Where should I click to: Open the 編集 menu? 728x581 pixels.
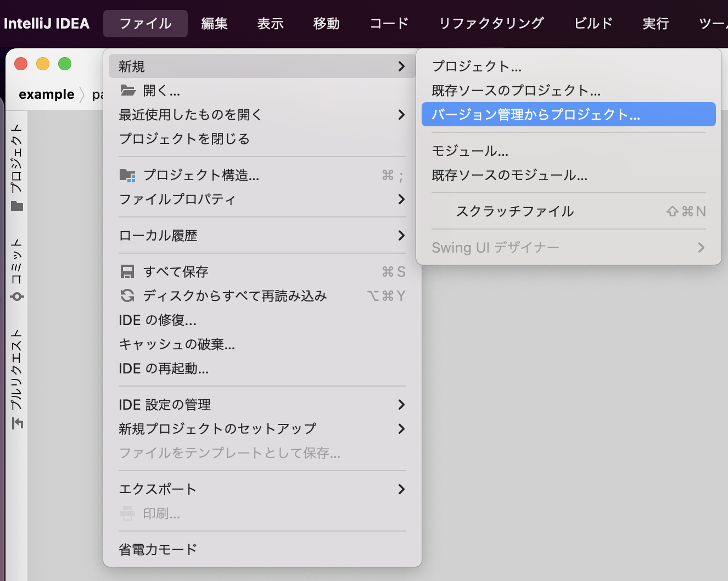pos(214,24)
